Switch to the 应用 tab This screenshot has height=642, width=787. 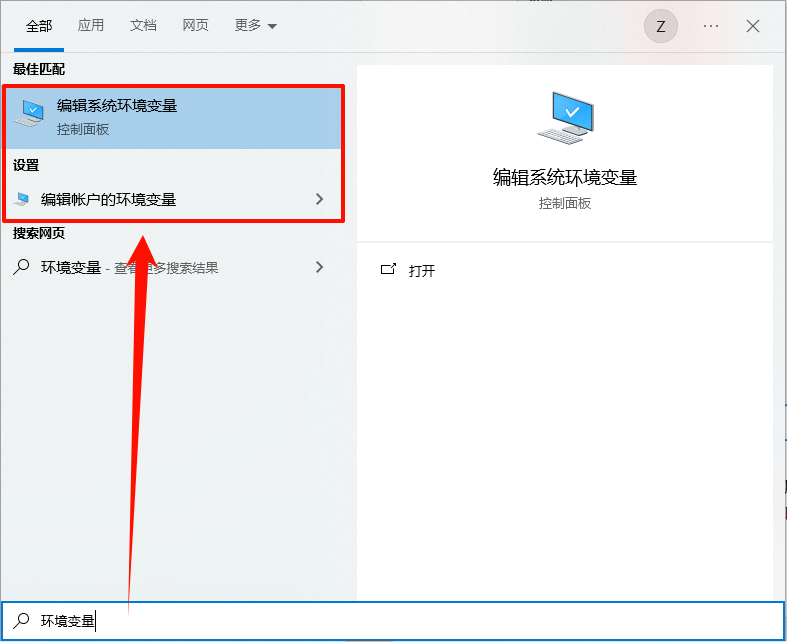pyautogui.click(x=91, y=25)
